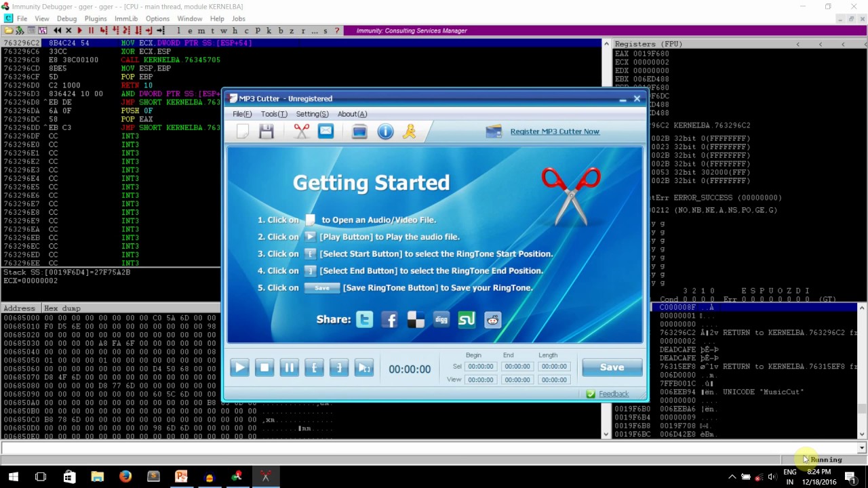
Task: Click the X close program icon
Action: [x=68, y=30]
